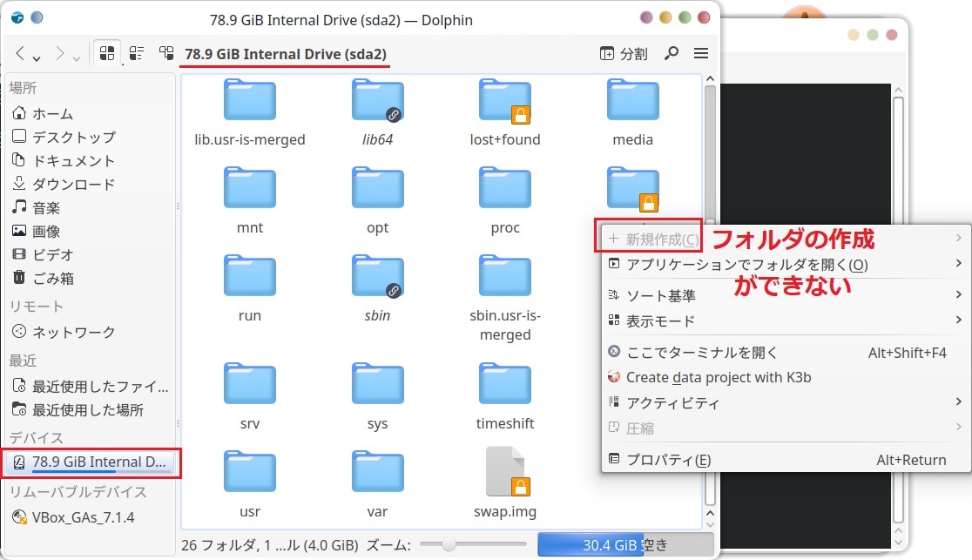Open back history dropdown arrow

(x=37, y=57)
